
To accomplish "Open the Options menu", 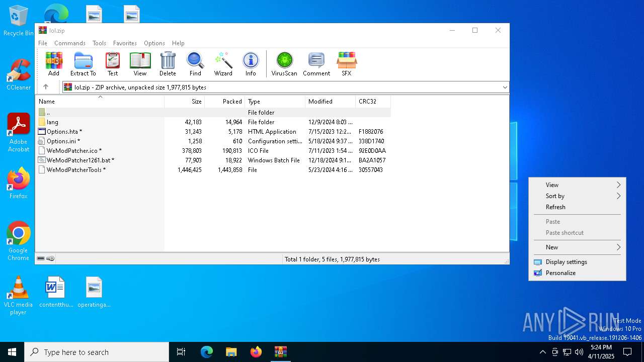I will [154, 43].
